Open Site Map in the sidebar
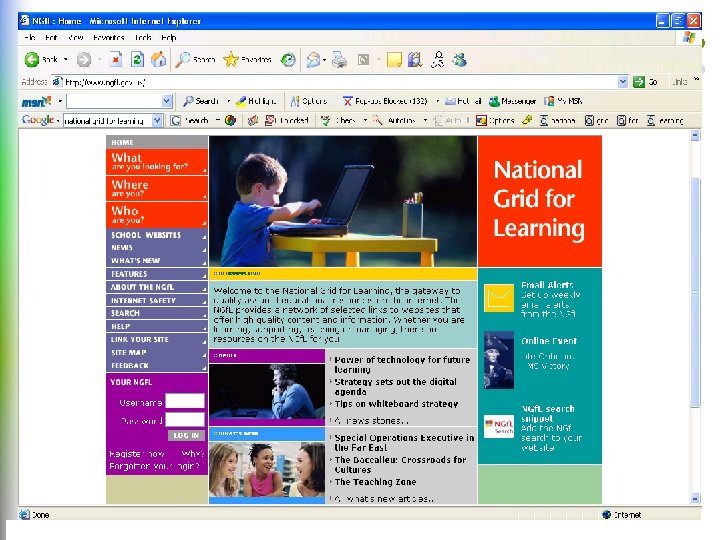720x540 pixels. tap(157, 353)
